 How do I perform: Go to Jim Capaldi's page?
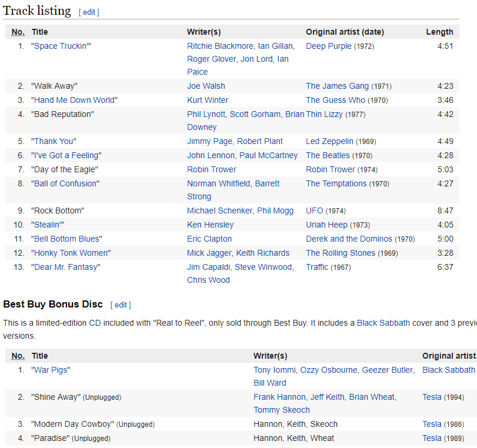click(x=209, y=267)
